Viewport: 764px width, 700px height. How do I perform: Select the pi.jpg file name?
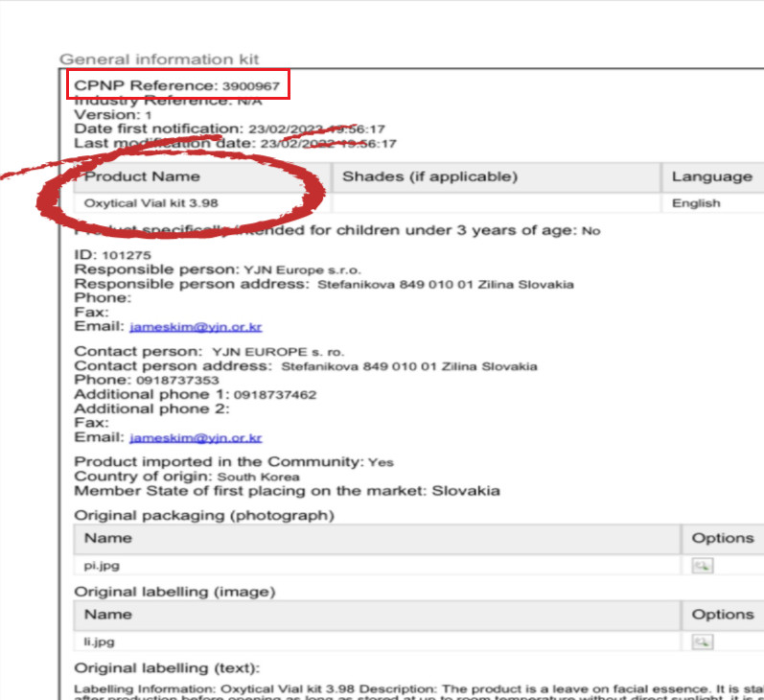[102, 566]
